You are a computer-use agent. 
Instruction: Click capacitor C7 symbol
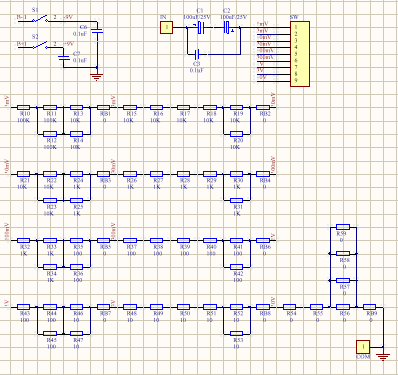pyautogui.click(x=64, y=58)
